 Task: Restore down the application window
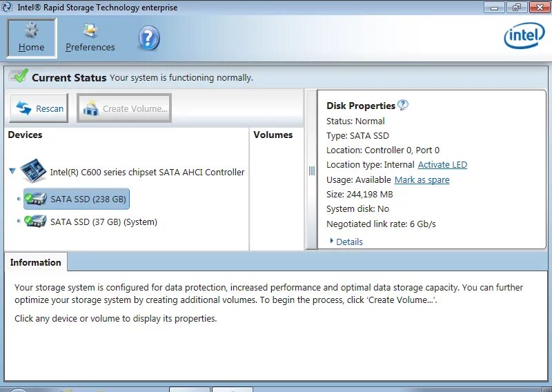tap(516, 8)
